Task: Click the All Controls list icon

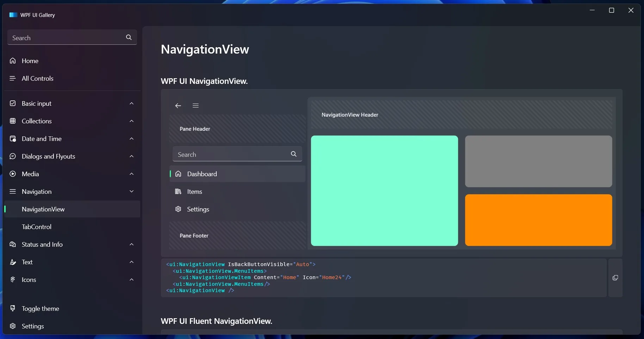Action: [13, 78]
